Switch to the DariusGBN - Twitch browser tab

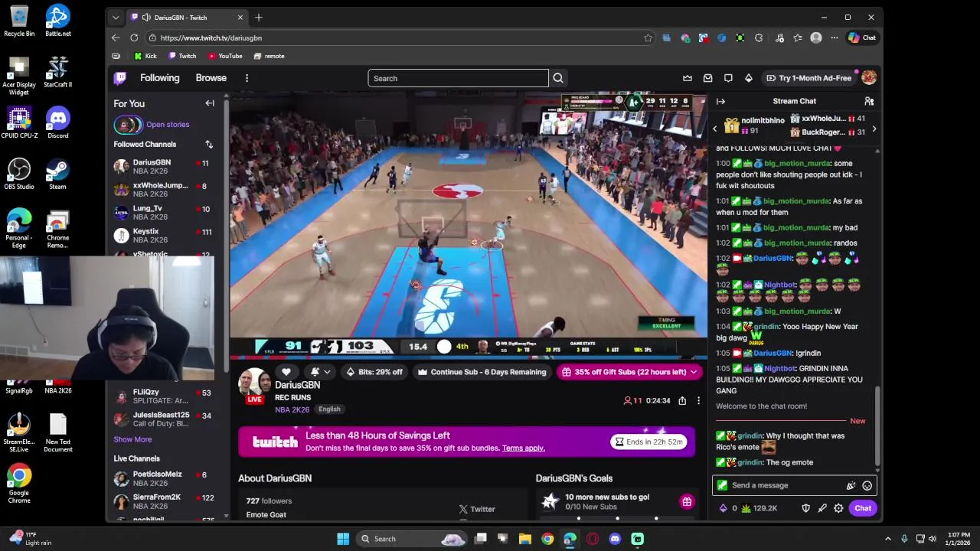point(188,17)
